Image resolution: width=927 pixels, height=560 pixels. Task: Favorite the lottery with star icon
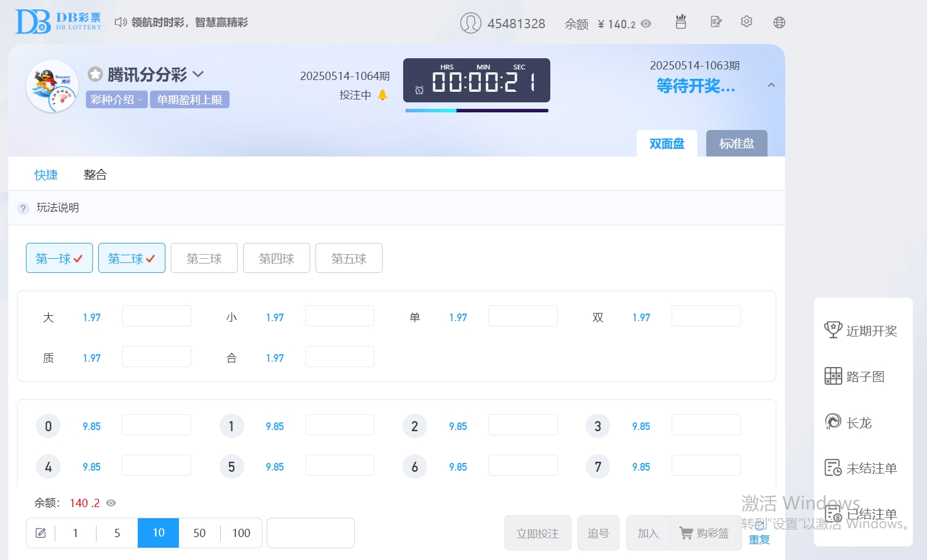pos(95,75)
